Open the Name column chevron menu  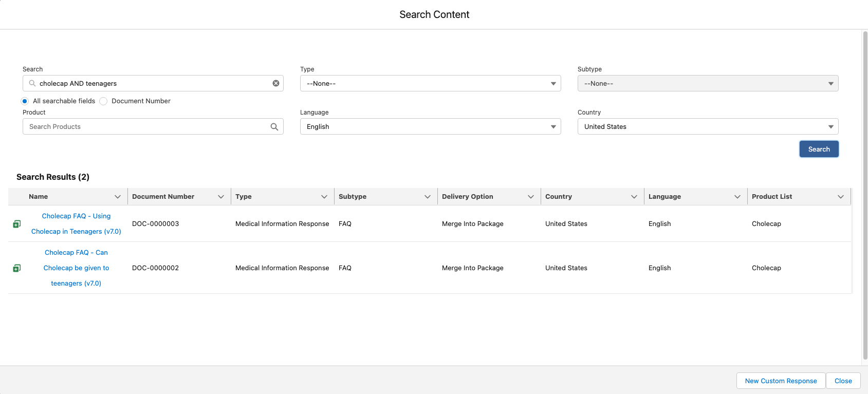118,197
